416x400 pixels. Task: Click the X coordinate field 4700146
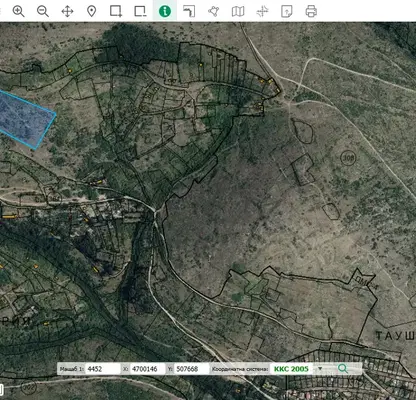[147, 369]
